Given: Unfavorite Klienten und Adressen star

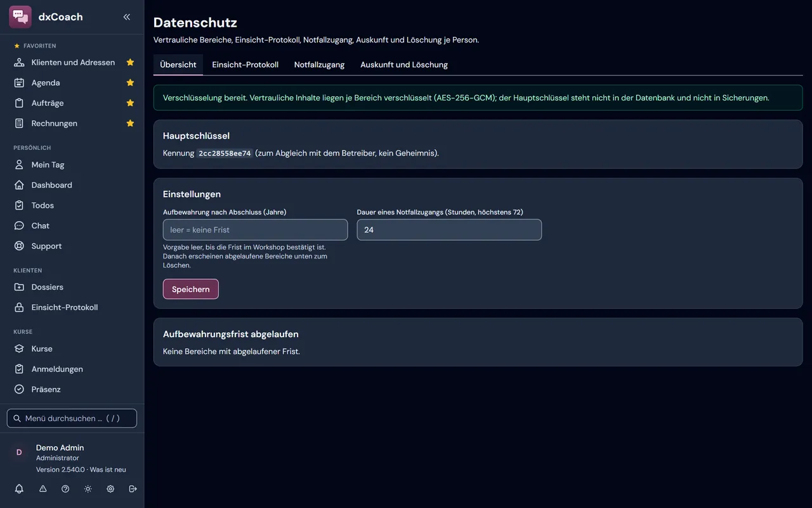Looking at the screenshot, I should [130, 62].
